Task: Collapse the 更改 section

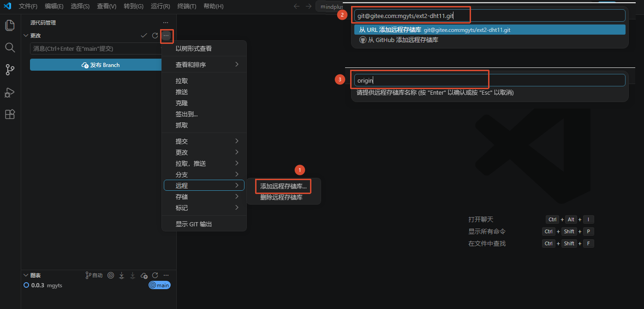Action: pos(26,36)
